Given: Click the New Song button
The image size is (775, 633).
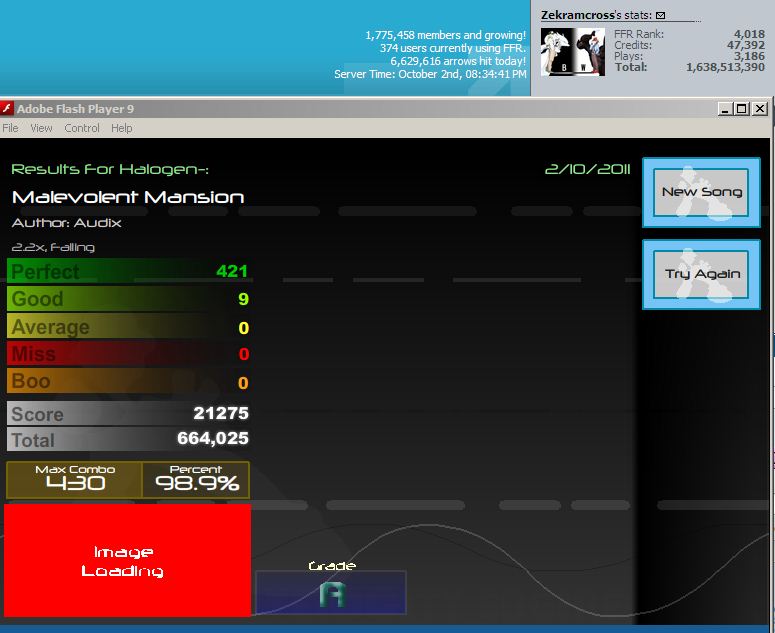Looking at the screenshot, I should pos(701,192).
